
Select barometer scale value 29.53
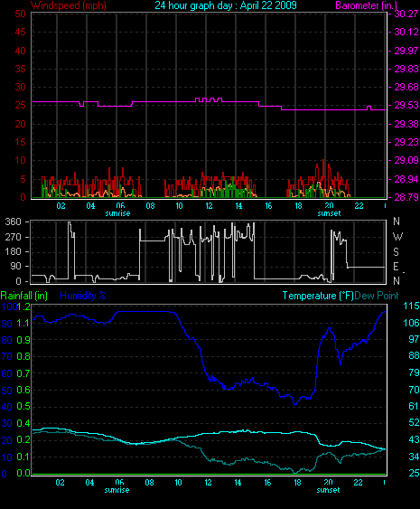pyautogui.click(x=406, y=105)
